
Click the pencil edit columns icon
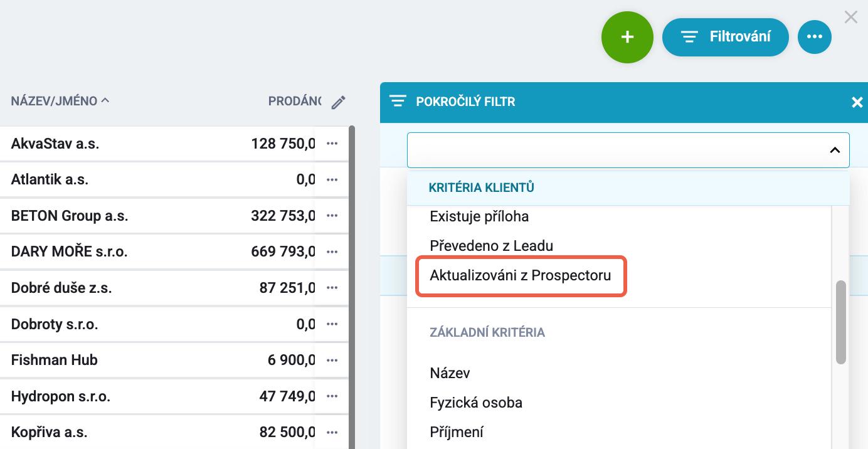(339, 102)
